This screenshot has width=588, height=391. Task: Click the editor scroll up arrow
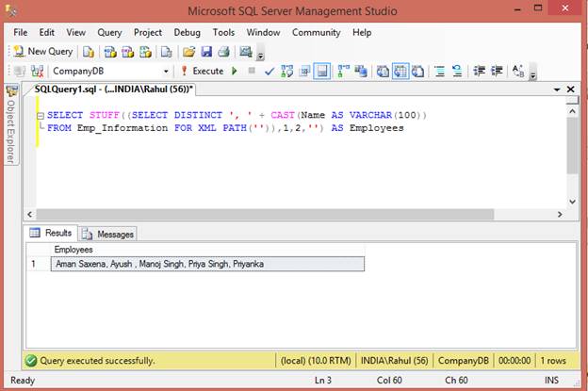pyautogui.click(x=572, y=111)
